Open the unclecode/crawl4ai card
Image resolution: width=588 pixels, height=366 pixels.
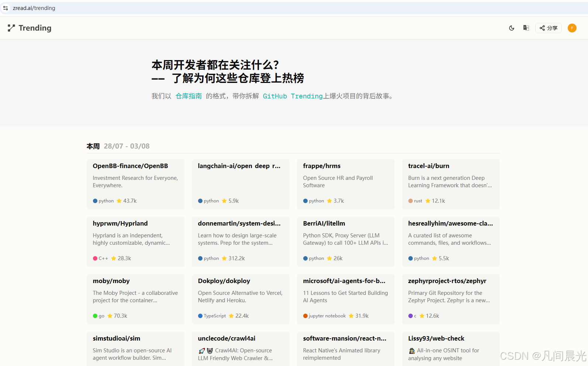point(241,349)
